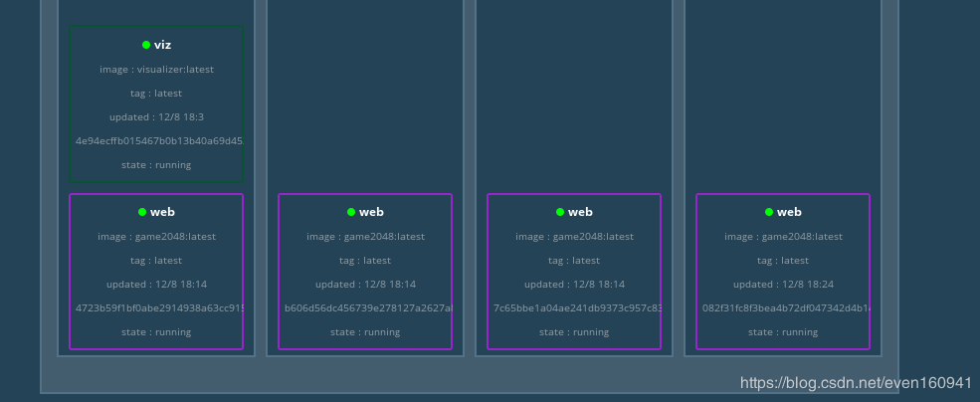Open the web title of container 082f31fc
Screen dimensions: 980x402
(x=789, y=212)
